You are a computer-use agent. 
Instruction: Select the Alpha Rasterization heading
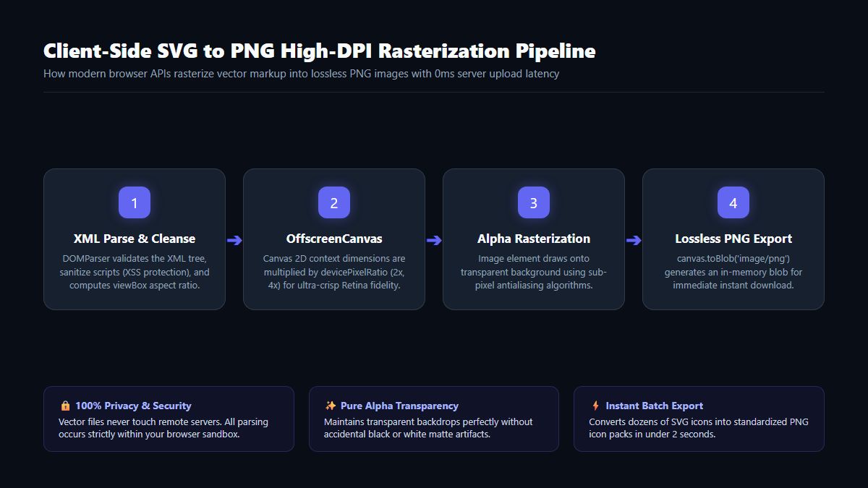(x=534, y=239)
